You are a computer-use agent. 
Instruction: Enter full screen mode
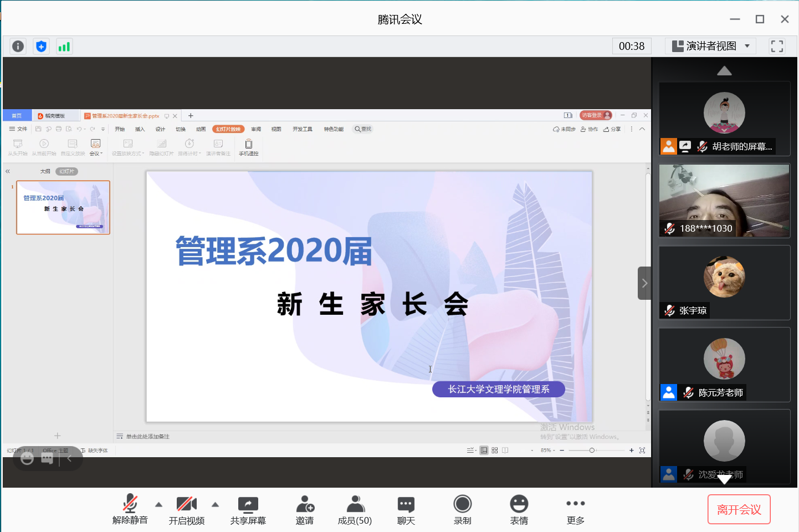tap(777, 47)
